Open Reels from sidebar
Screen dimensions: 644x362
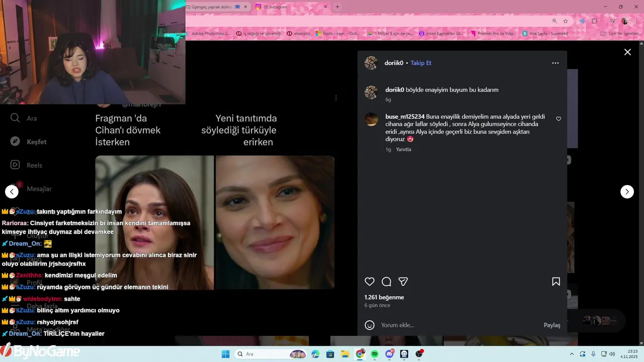point(26,165)
